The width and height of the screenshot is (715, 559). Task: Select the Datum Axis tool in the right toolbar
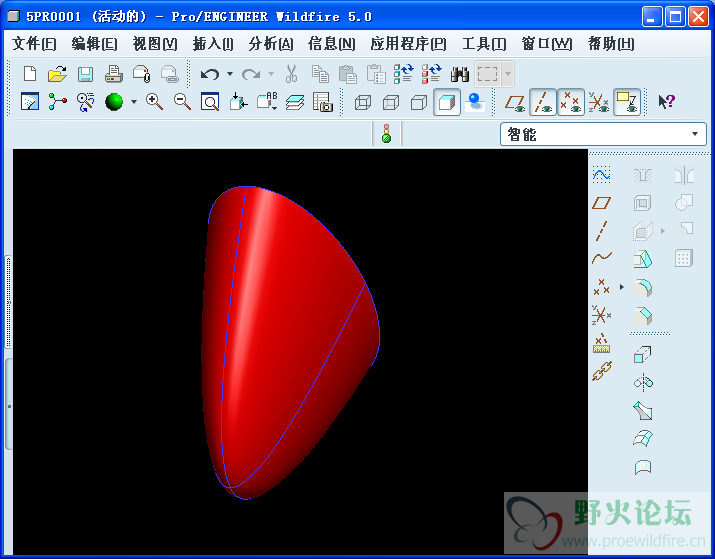point(602,231)
